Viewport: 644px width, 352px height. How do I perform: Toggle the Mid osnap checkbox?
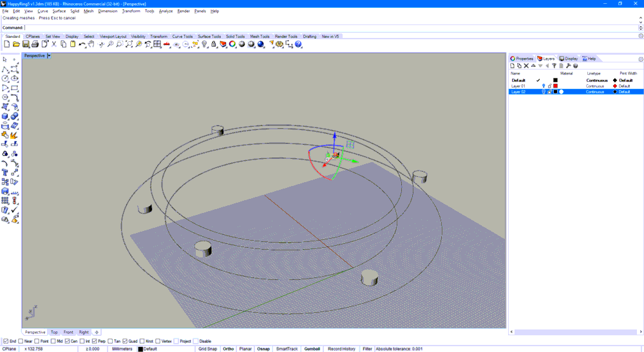pyautogui.click(x=53, y=341)
